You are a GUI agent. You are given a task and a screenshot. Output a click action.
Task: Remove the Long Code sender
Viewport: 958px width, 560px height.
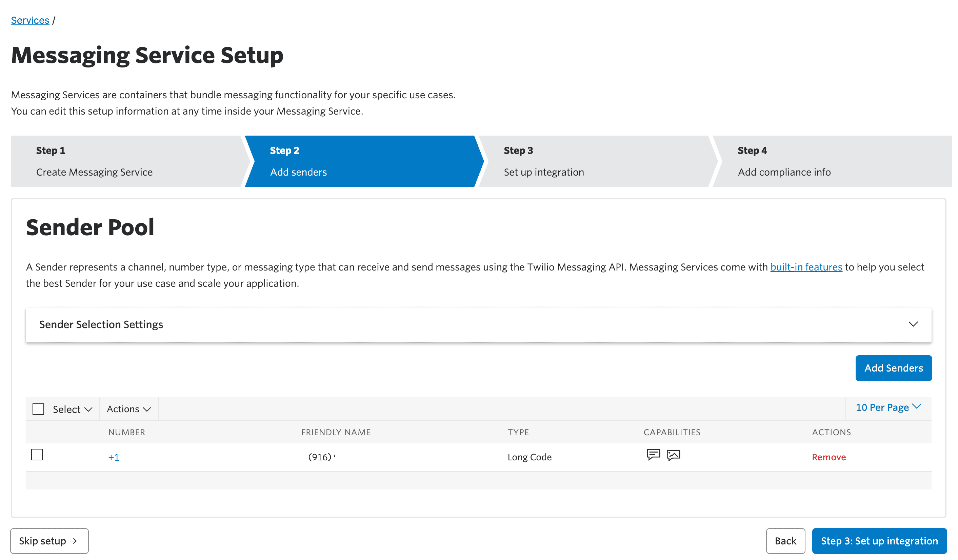tap(829, 457)
